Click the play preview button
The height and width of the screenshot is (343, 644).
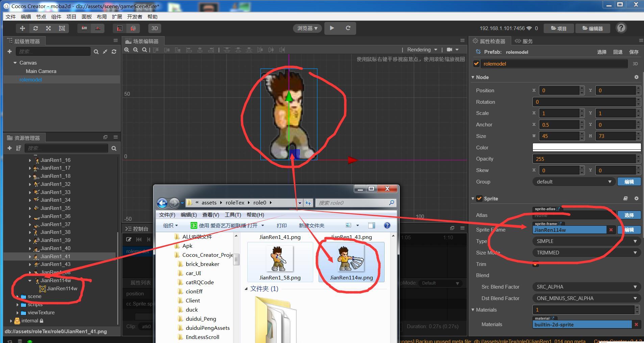(332, 28)
